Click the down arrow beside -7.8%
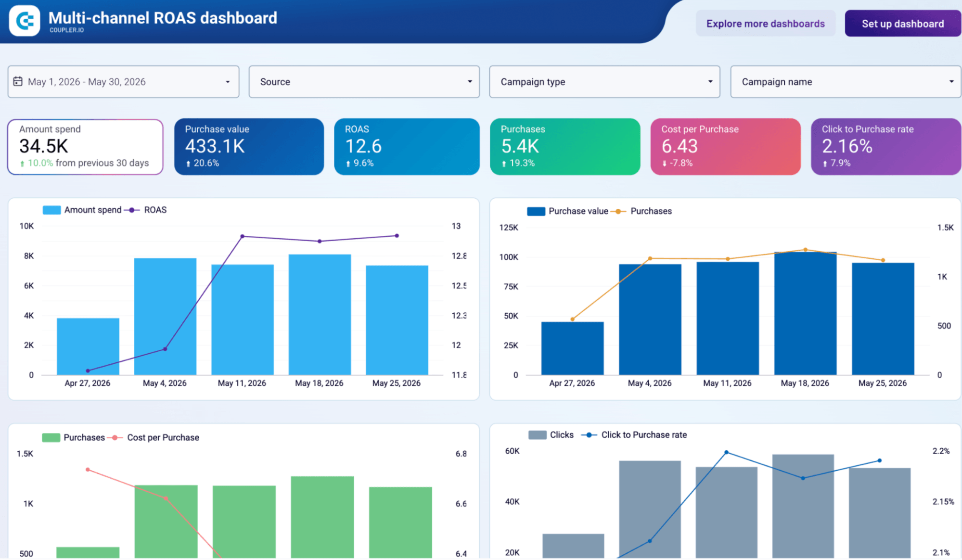This screenshot has height=560, width=962. 665,164
